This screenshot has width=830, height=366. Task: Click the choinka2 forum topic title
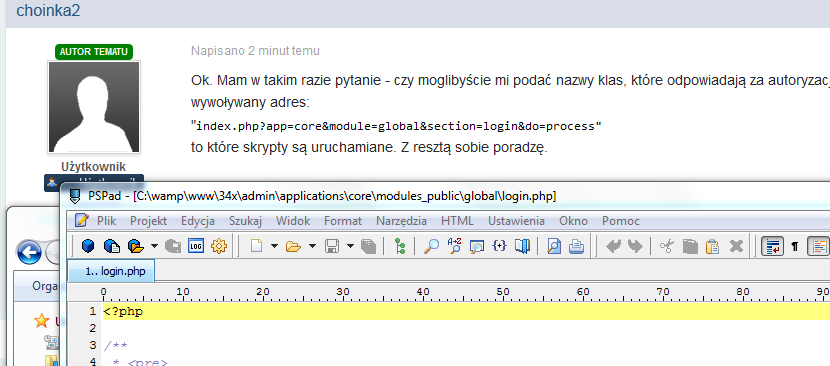[x=48, y=11]
